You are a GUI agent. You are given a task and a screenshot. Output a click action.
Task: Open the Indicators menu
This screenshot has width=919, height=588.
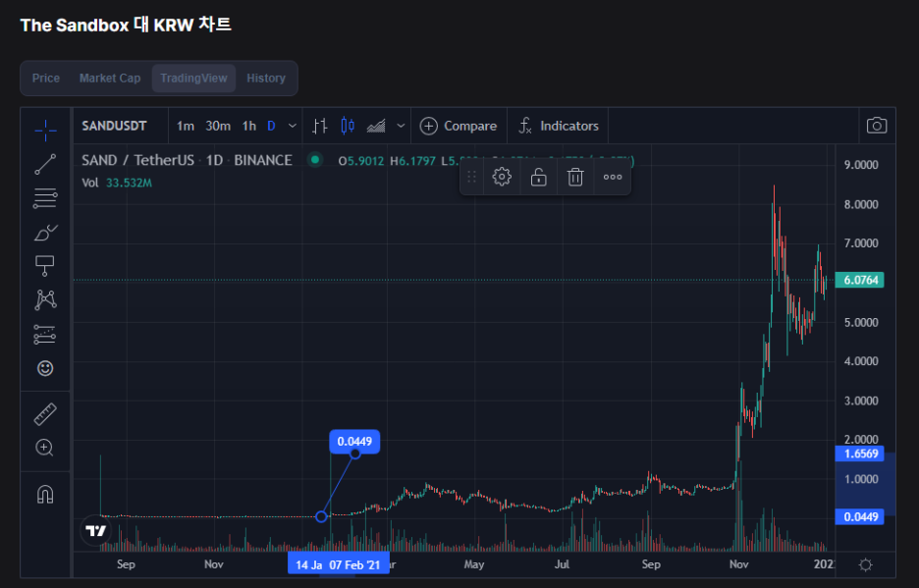(x=558, y=126)
